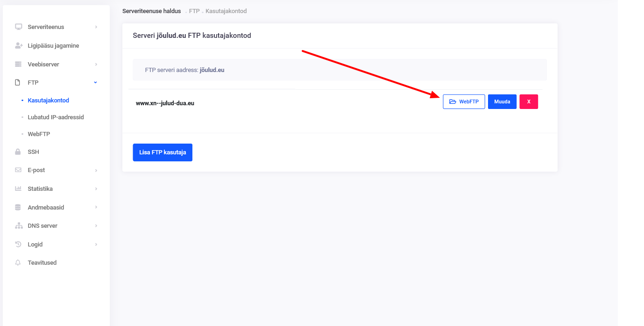Viewport: 644px width, 326px height.
Task: Open Lubatud IP-aadressid submenu item
Action: click(x=56, y=117)
